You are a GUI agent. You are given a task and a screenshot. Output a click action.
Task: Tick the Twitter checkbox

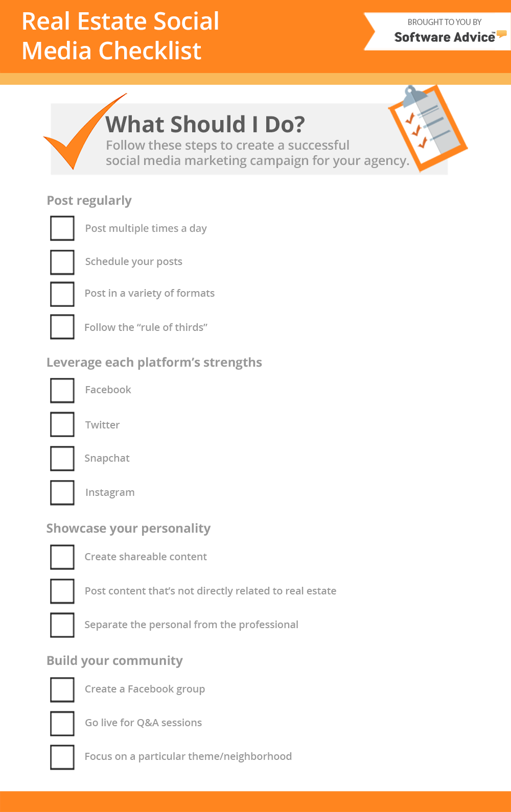coord(62,424)
